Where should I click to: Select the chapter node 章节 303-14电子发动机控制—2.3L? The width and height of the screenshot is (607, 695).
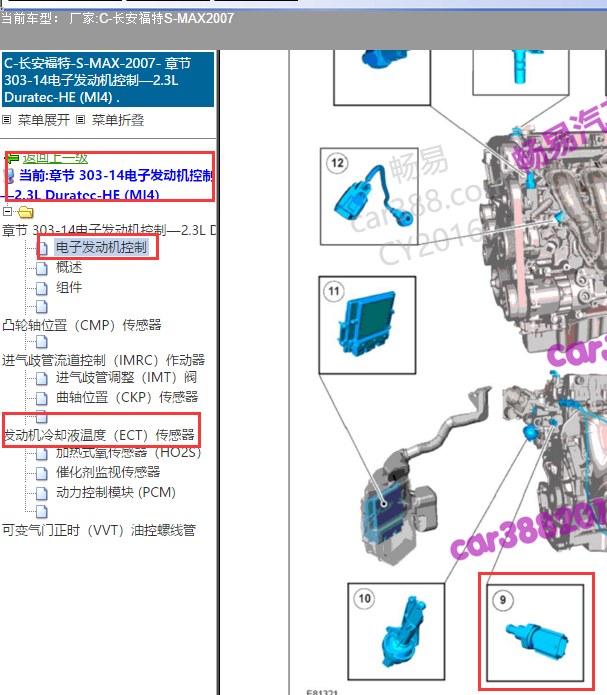click(109, 230)
